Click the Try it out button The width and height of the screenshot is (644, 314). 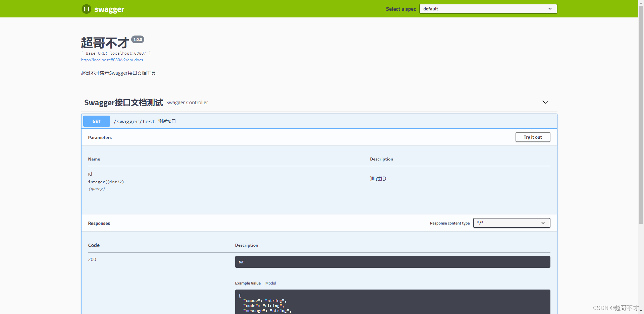[533, 137]
